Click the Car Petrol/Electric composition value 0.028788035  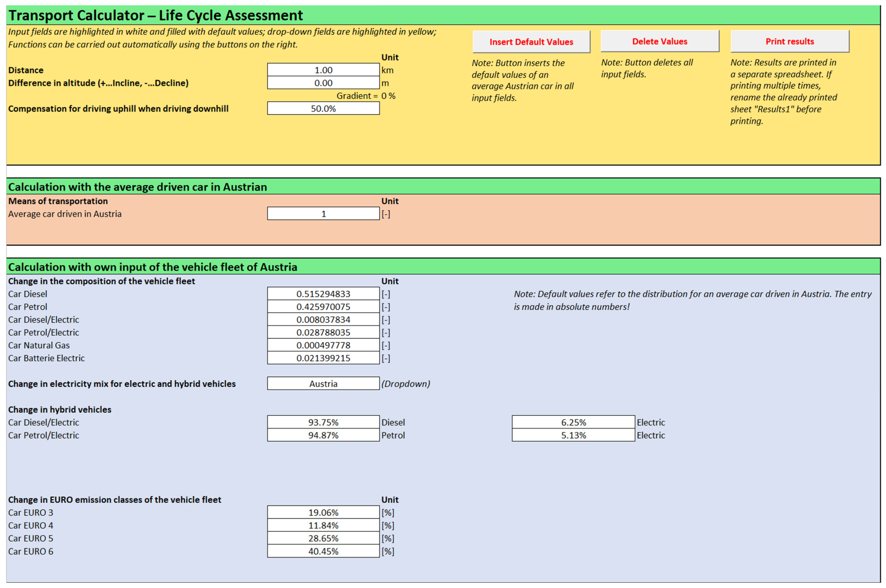click(323, 332)
